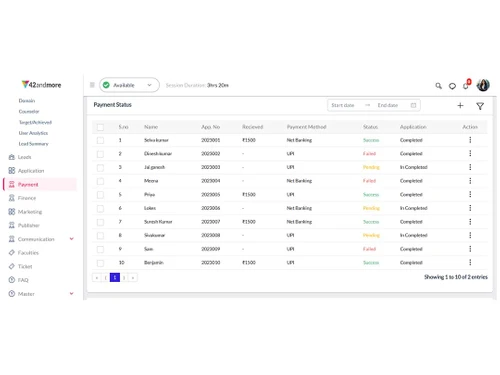Viewport: 500px width, 375px height.
Task: Expand the Master menu chevron
Action: [71, 293]
